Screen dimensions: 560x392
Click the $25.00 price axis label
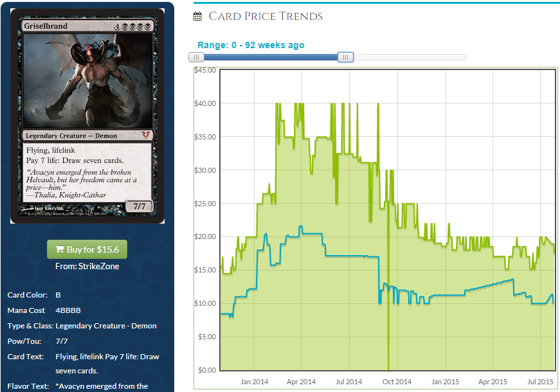(205, 204)
